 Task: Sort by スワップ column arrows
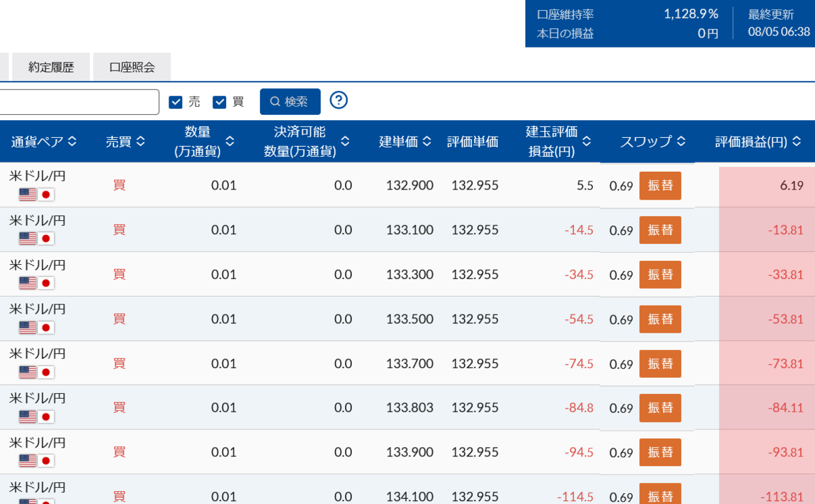coord(681,141)
